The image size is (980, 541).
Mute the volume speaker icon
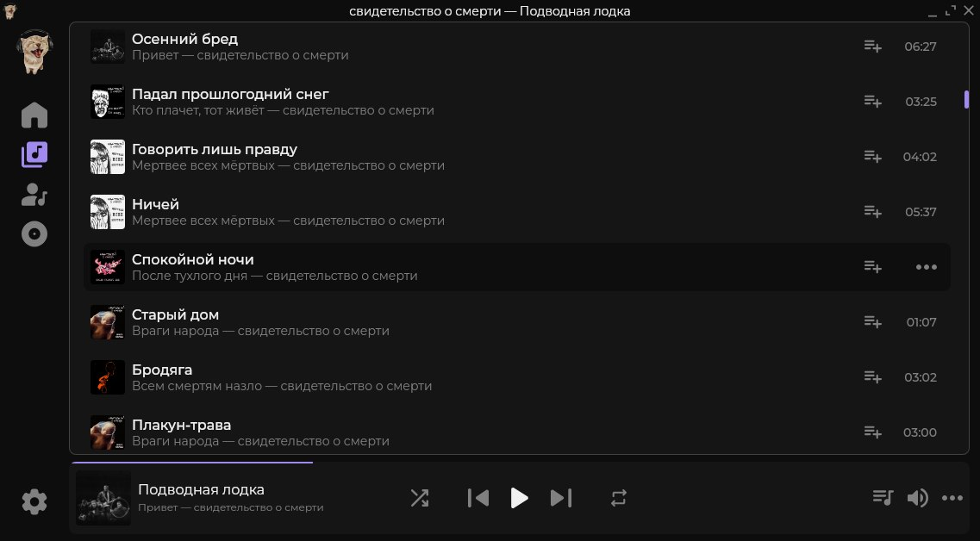[x=917, y=498]
